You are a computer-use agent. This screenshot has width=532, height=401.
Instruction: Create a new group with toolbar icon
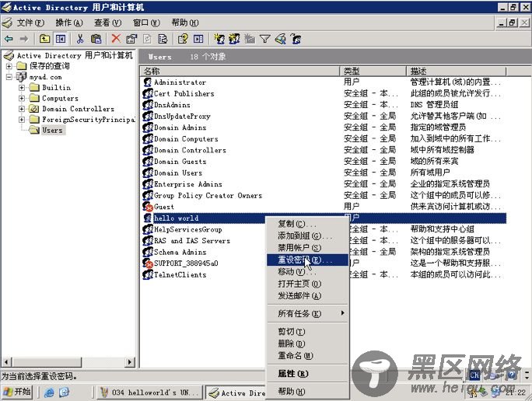click(234, 39)
